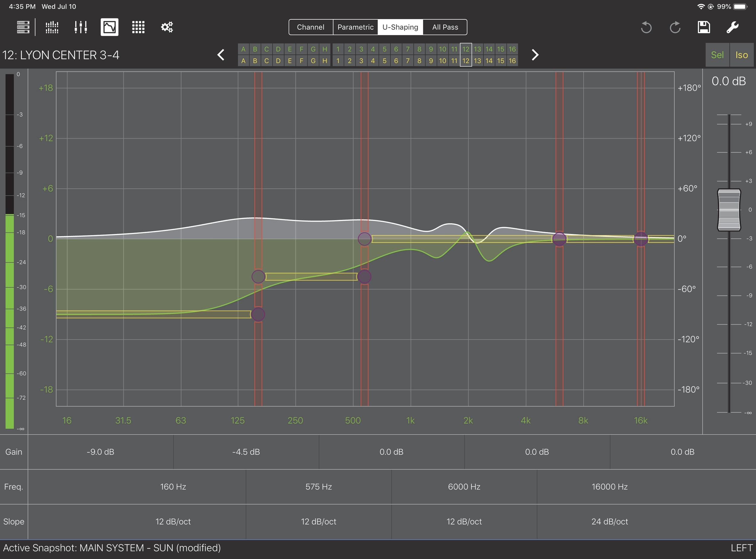Go to previous channel with left chevron
This screenshot has height=559, width=756.
click(221, 55)
